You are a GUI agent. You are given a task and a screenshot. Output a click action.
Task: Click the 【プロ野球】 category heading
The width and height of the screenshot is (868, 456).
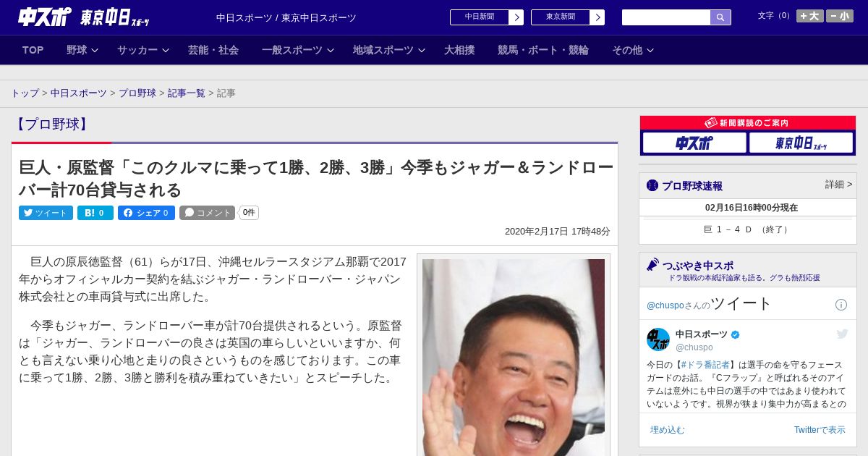coord(51,124)
